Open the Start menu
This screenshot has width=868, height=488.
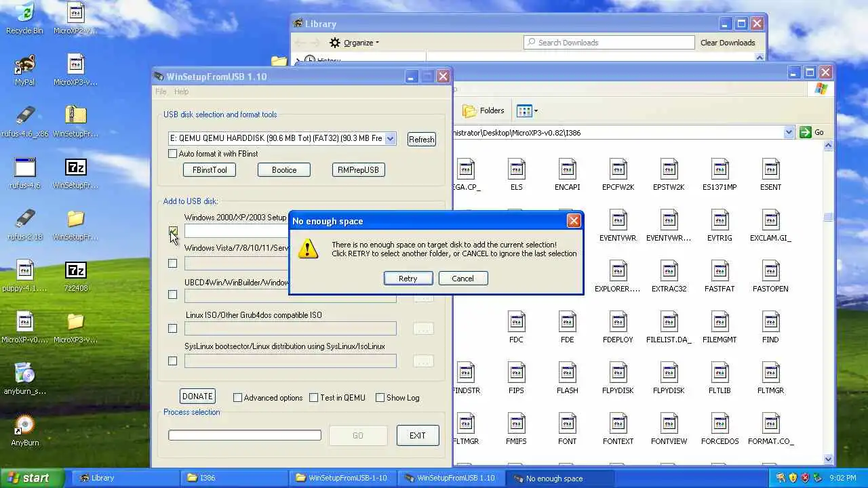pos(32,478)
